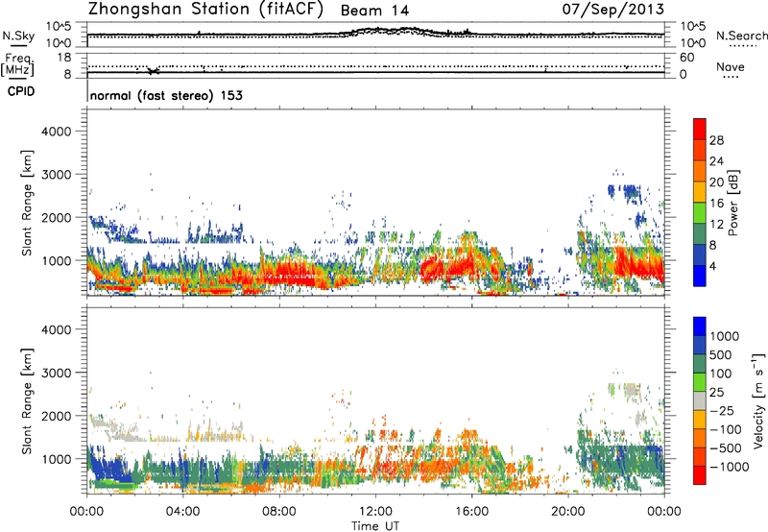Click 'Slant Range [km]' label of velocity panel
Viewport: 768px width, 532px height.
click(27, 401)
